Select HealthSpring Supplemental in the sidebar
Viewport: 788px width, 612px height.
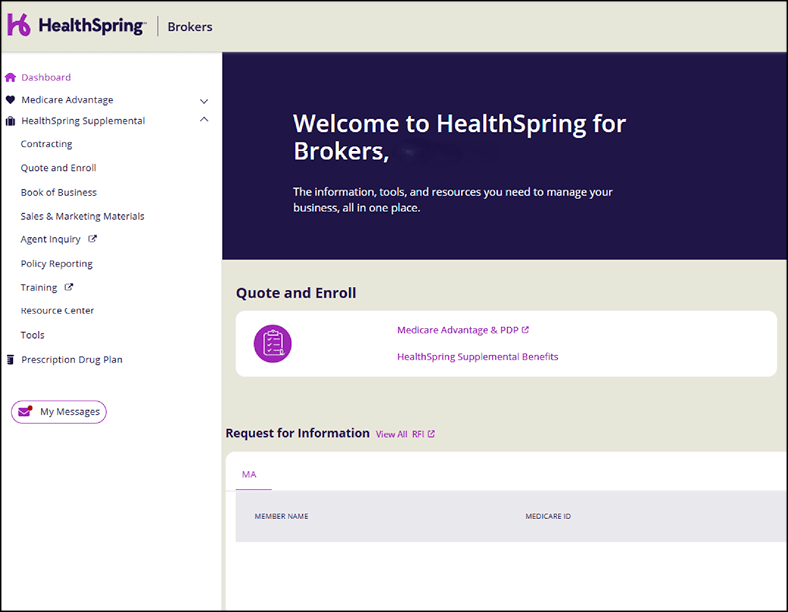coord(83,121)
